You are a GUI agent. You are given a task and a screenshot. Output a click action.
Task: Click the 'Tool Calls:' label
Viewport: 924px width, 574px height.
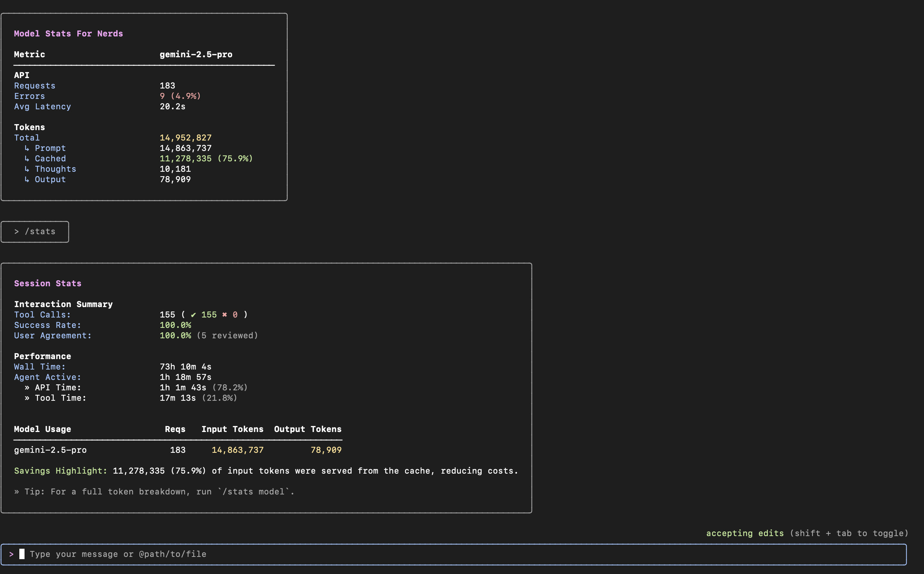tap(42, 315)
